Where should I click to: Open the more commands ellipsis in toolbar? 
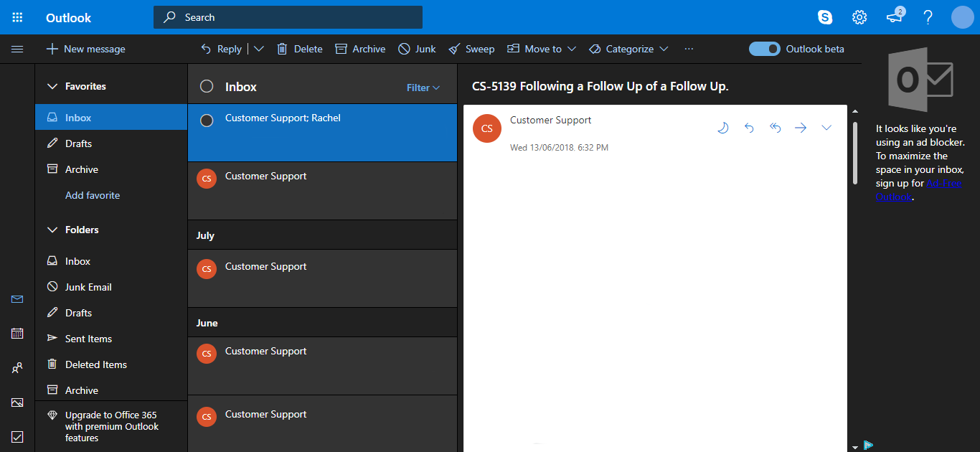[x=689, y=49]
